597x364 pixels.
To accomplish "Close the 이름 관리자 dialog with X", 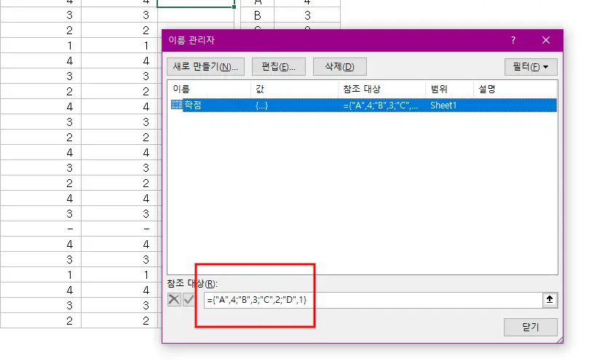I will [x=546, y=40].
